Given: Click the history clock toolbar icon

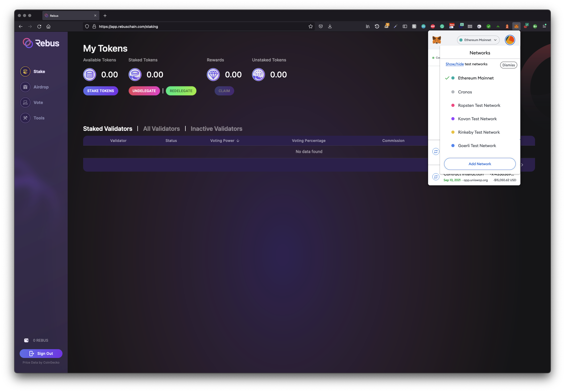Looking at the screenshot, I should coord(377,26).
